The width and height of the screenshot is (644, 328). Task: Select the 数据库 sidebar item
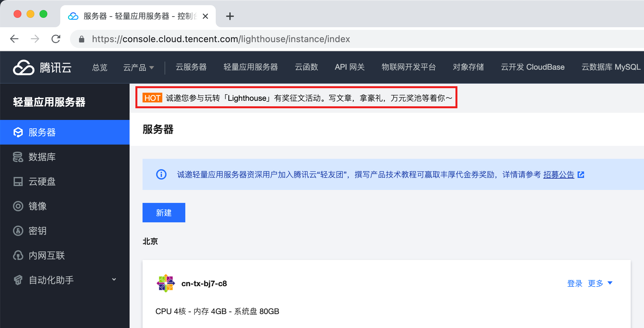click(x=65, y=157)
